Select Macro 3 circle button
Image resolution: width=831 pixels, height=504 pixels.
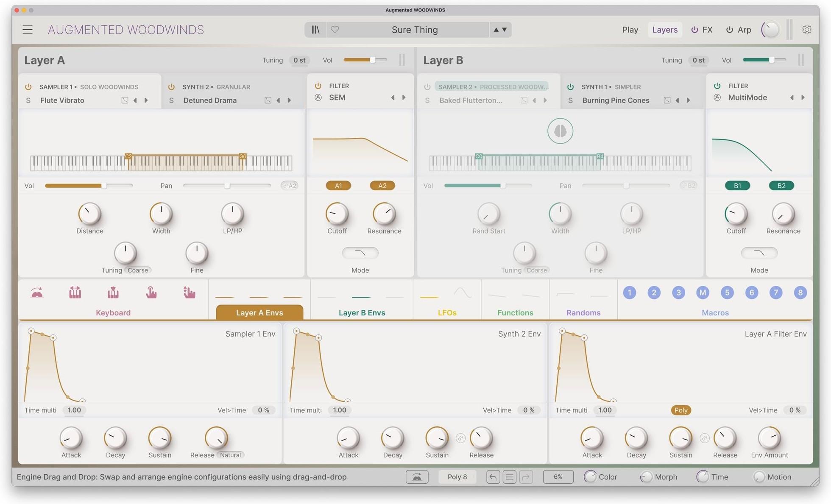point(678,292)
